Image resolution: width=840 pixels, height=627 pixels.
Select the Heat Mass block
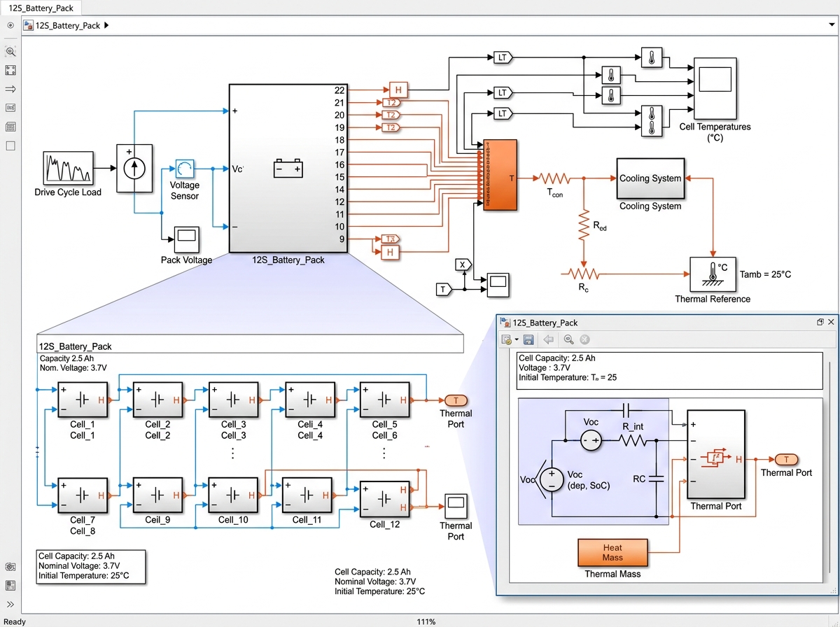click(x=612, y=552)
